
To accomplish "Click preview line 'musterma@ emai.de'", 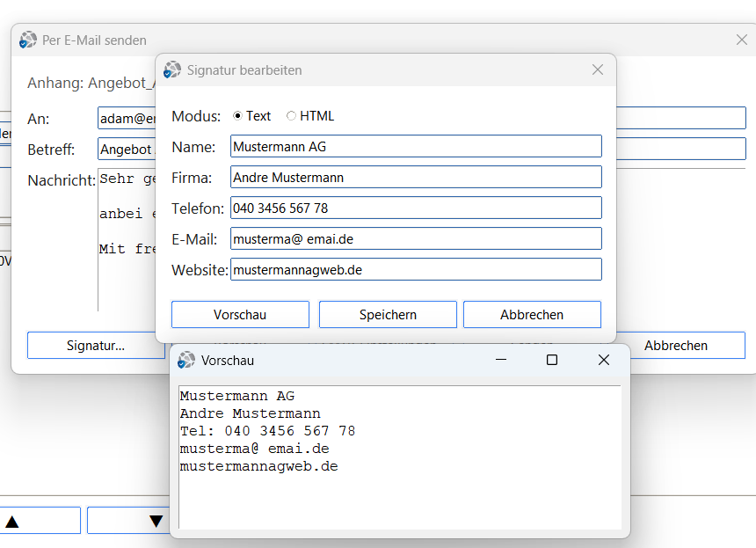I will [x=255, y=449].
